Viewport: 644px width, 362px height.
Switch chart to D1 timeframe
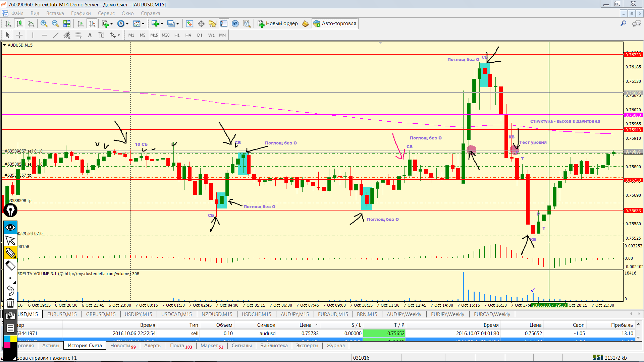(x=200, y=35)
